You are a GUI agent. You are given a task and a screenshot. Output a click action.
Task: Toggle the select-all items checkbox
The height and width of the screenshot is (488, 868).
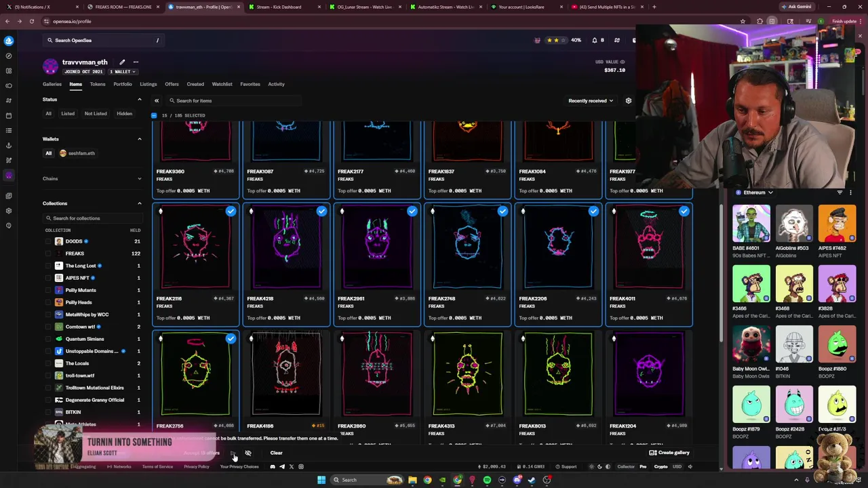(154, 115)
